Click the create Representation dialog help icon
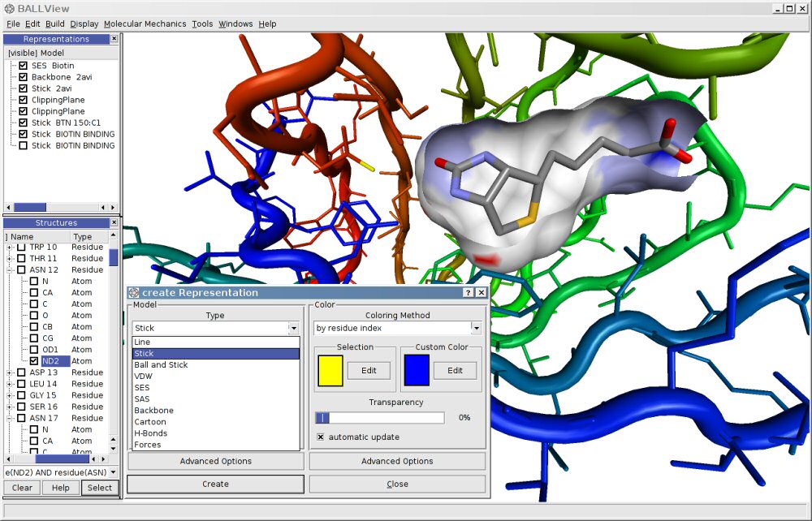 click(x=469, y=293)
